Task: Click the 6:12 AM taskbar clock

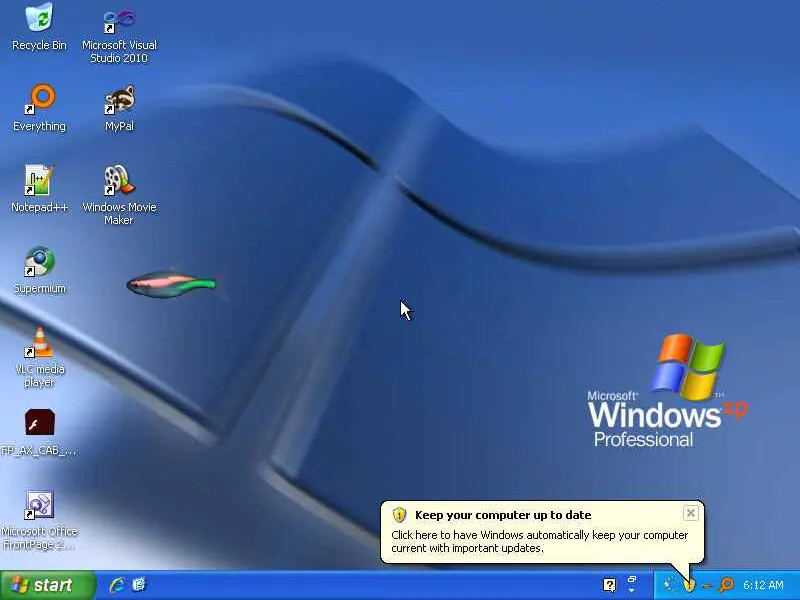Action: point(763,585)
